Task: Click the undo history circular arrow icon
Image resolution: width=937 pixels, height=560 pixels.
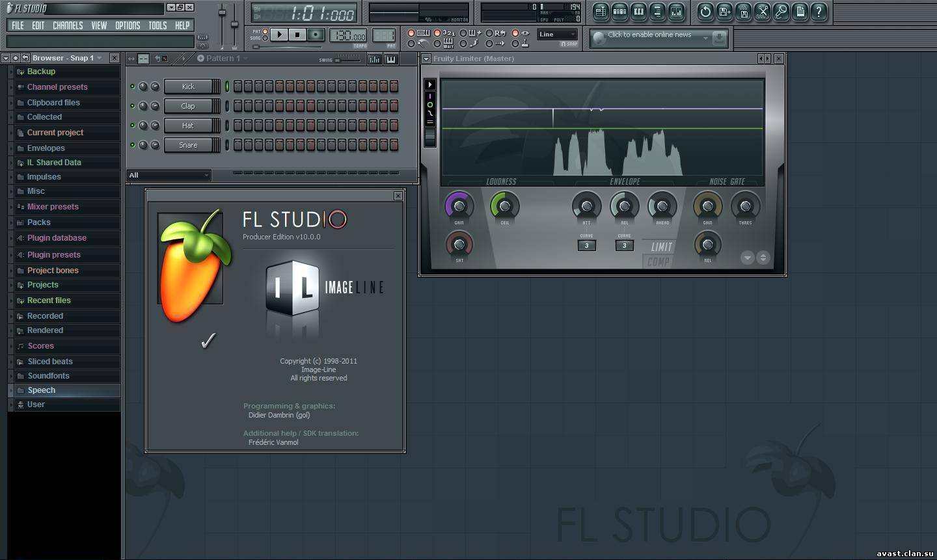Action: pyautogui.click(x=705, y=11)
